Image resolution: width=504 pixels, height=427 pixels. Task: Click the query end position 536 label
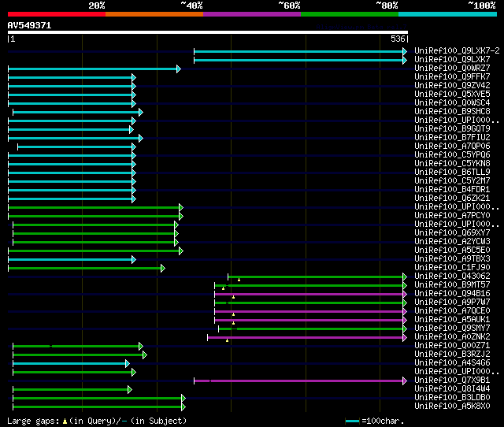(x=398, y=39)
